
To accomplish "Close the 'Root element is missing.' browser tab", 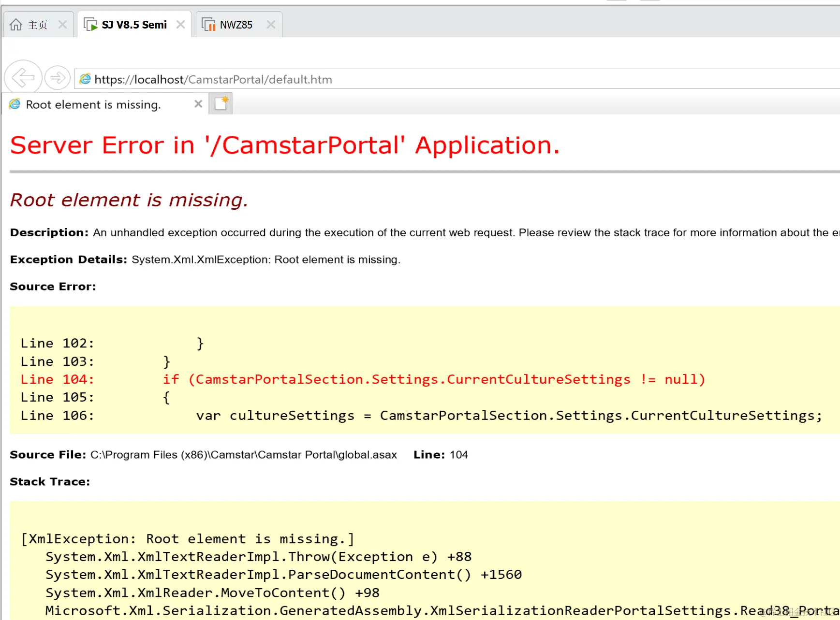I will (x=198, y=104).
